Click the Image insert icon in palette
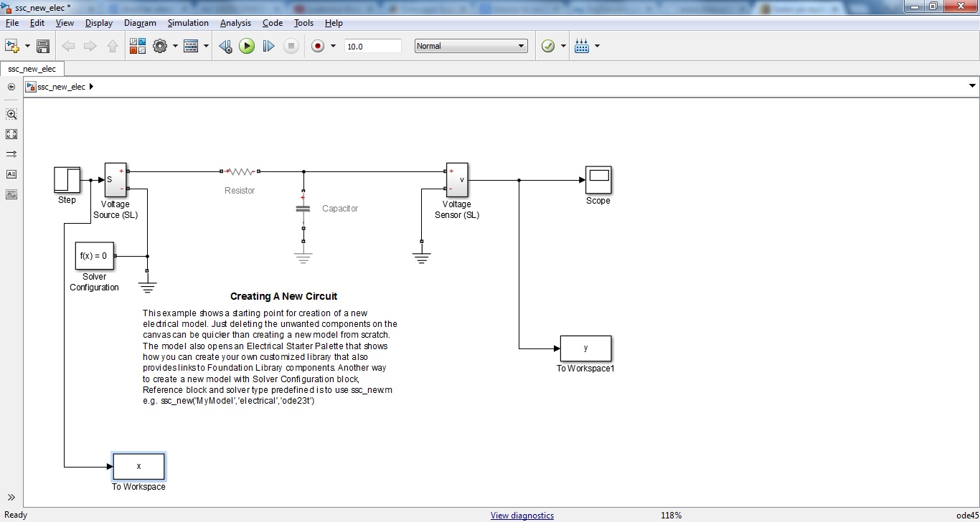 pyautogui.click(x=11, y=194)
